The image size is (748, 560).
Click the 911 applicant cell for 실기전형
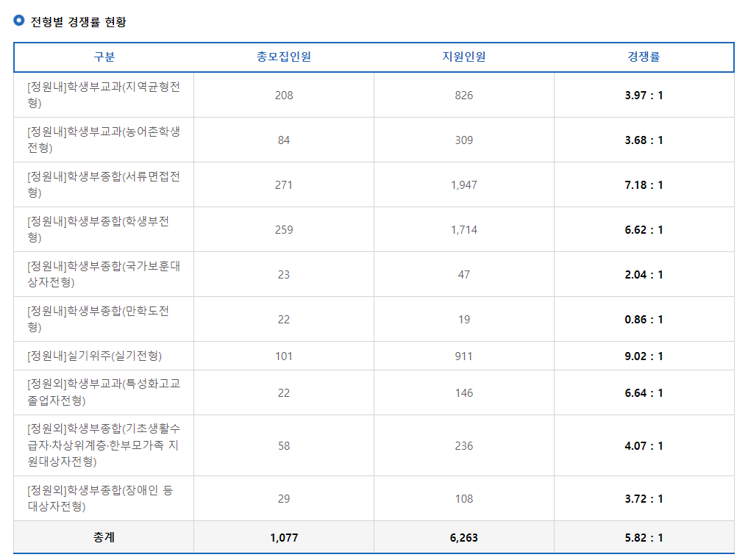click(463, 356)
